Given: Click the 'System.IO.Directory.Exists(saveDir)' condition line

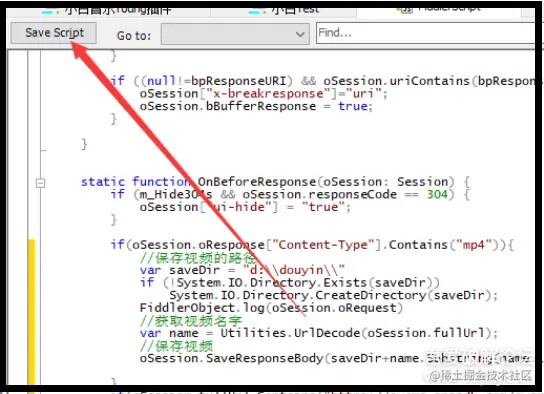Looking at the screenshot, I should pos(290,283).
